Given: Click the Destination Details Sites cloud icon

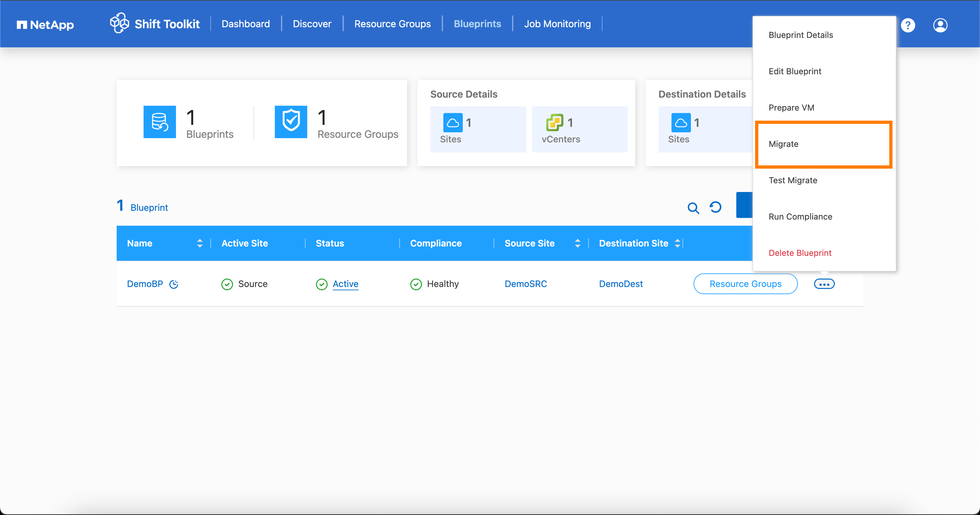Looking at the screenshot, I should [681, 123].
